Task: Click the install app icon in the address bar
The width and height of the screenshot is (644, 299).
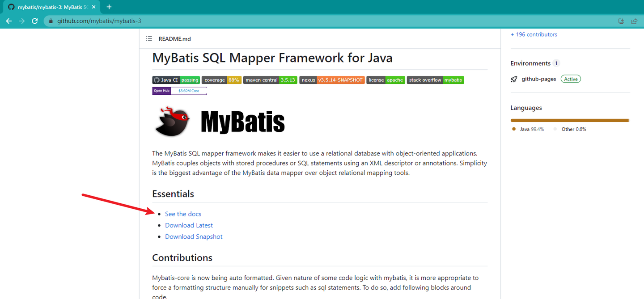Action: click(621, 21)
